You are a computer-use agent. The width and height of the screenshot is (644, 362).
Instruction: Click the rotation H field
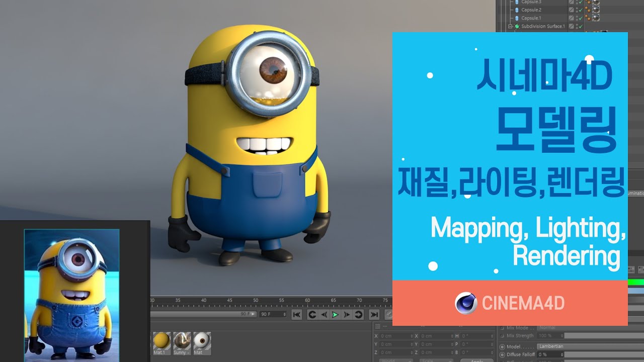click(x=477, y=336)
